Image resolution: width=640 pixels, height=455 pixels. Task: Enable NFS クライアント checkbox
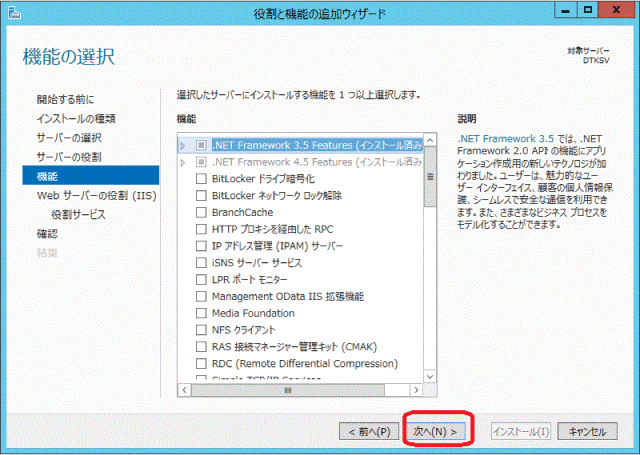click(x=201, y=330)
